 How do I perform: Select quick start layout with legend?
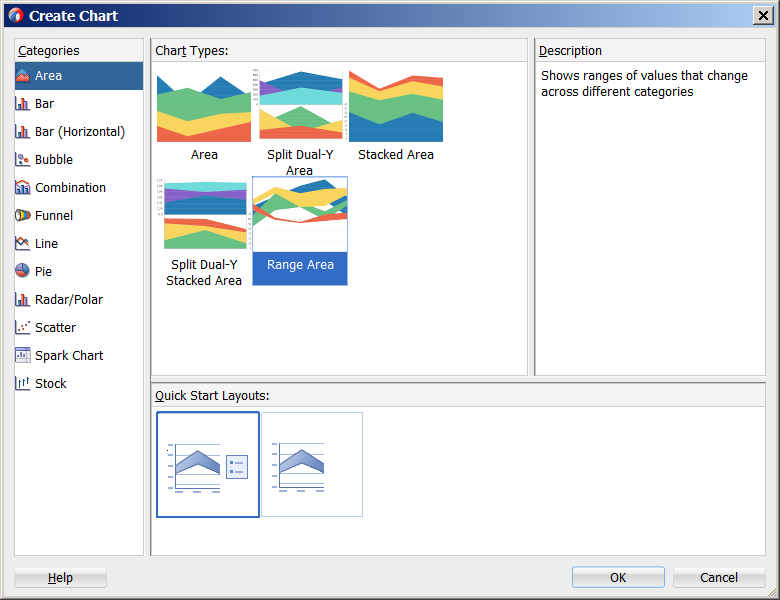click(208, 464)
